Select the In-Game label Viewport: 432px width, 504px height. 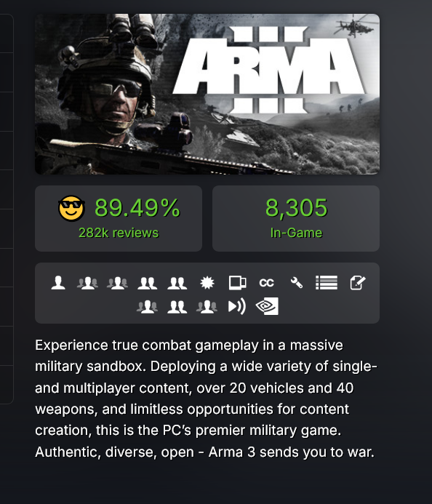click(x=296, y=233)
